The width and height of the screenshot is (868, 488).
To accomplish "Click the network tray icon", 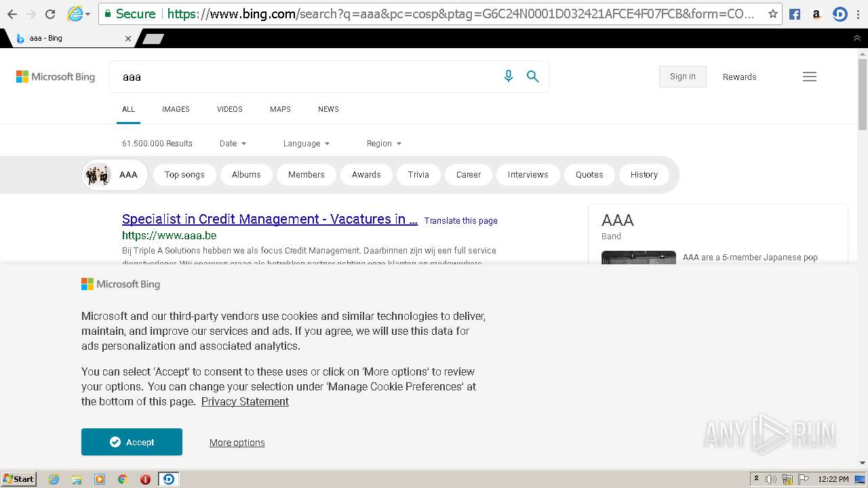I will click(x=787, y=479).
